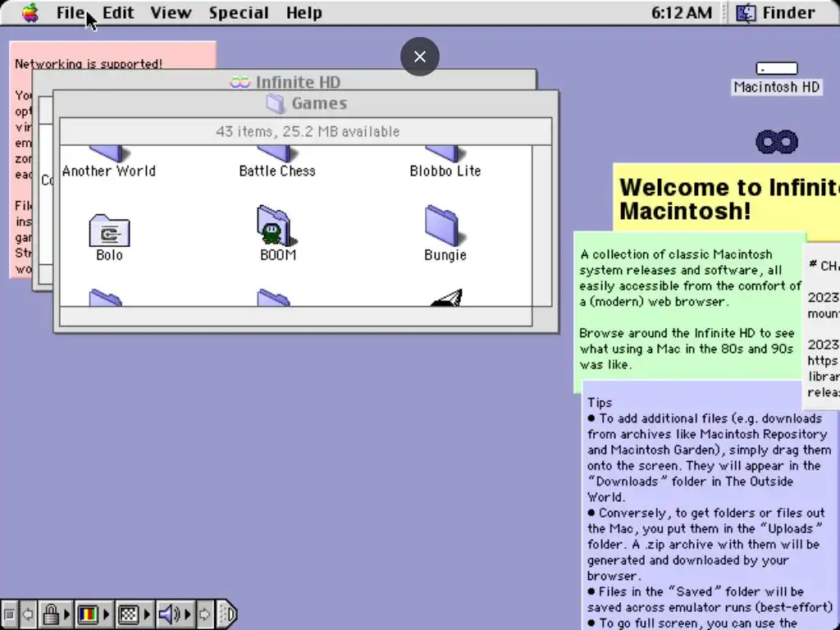This screenshot has height=630, width=840.
Task: Open the Special menu
Action: pos(239,12)
